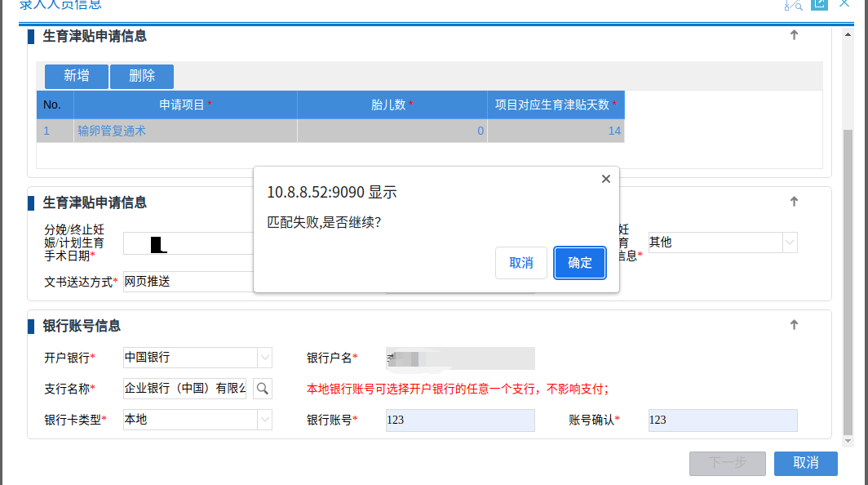Collapse 银行账号信息 section with arrow icon
Viewport: 868px width, 485px height.
click(794, 325)
